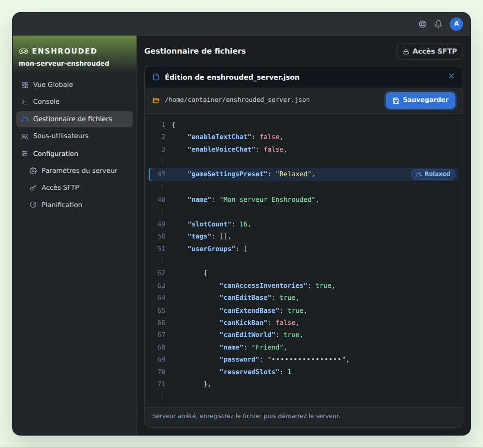This screenshot has width=483, height=448.
Task: Click reservedSlots value 1
Action: [289, 372]
